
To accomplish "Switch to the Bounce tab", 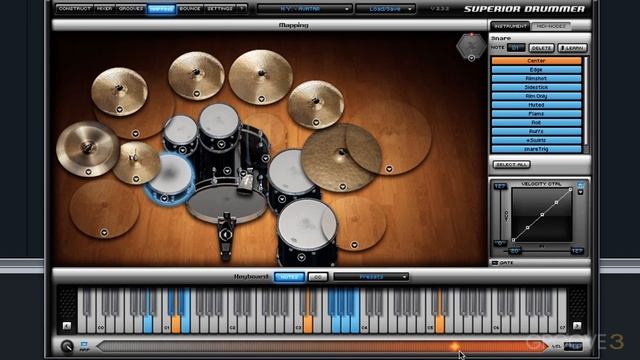I will click(190, 9).
